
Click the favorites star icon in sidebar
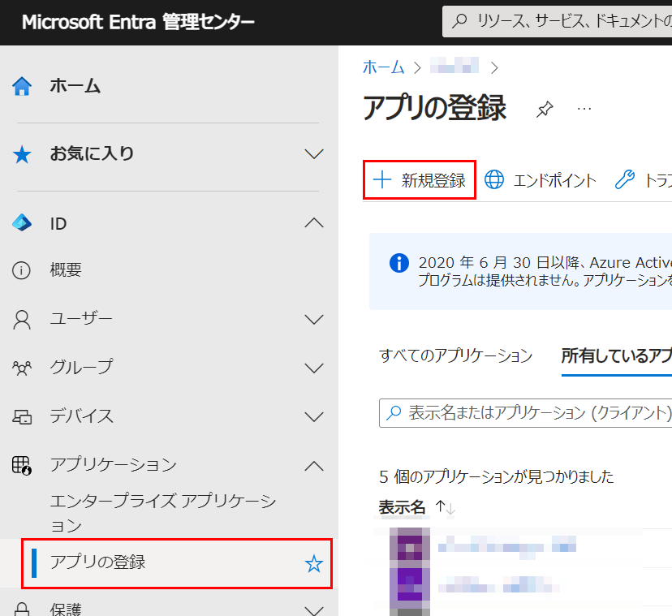22,154
